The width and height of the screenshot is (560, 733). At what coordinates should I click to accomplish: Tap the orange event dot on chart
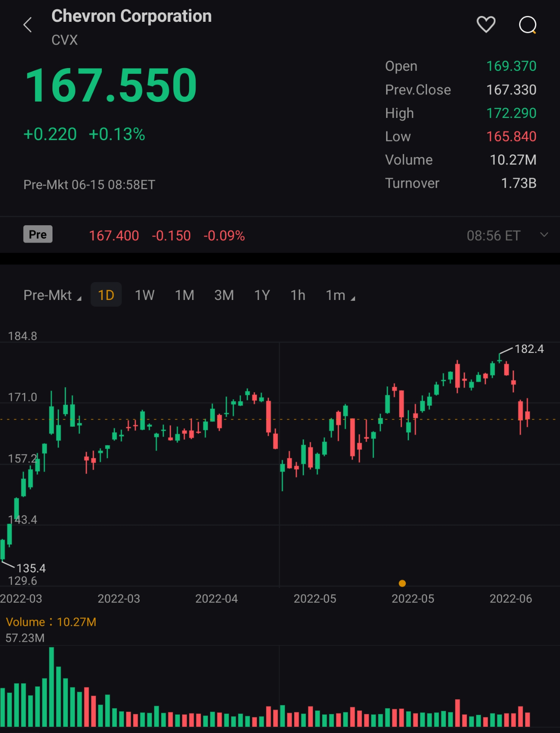[x=402, y=583]
